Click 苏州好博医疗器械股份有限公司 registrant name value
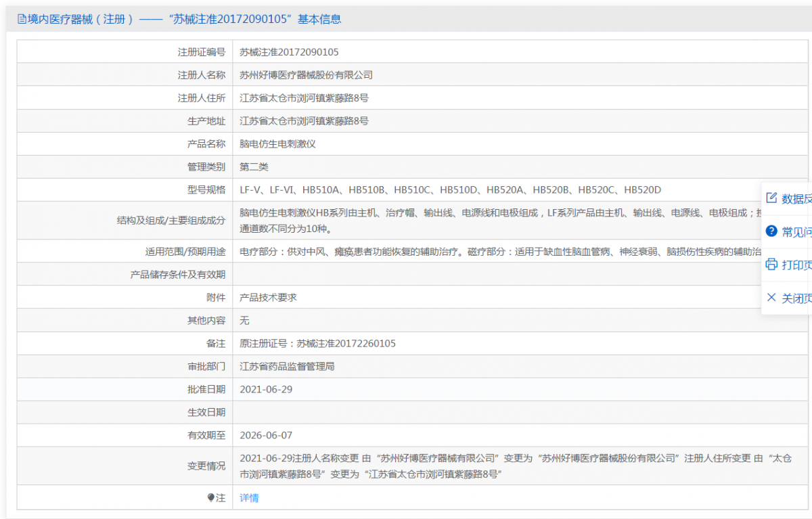812x519 pixels. pos(307,75)
